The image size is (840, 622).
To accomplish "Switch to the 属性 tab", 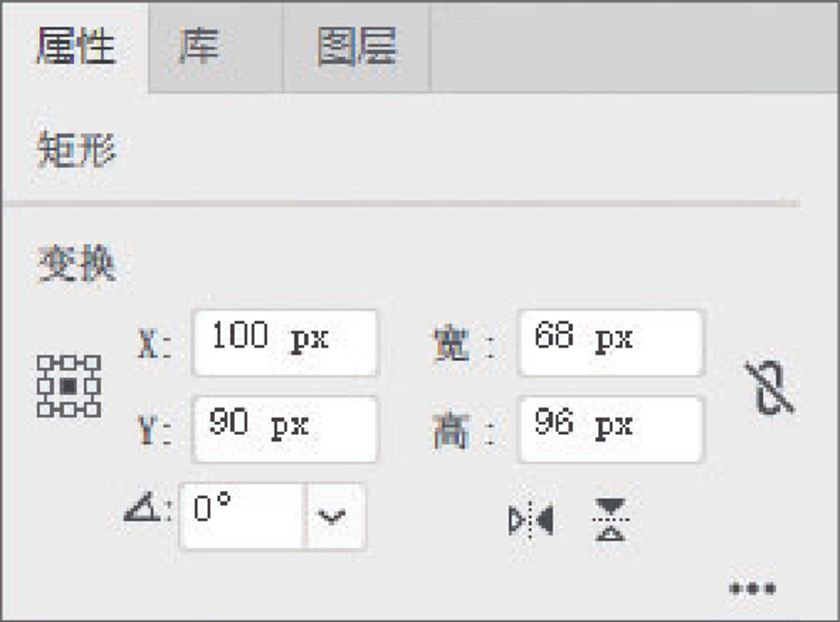I will [75, 47].
